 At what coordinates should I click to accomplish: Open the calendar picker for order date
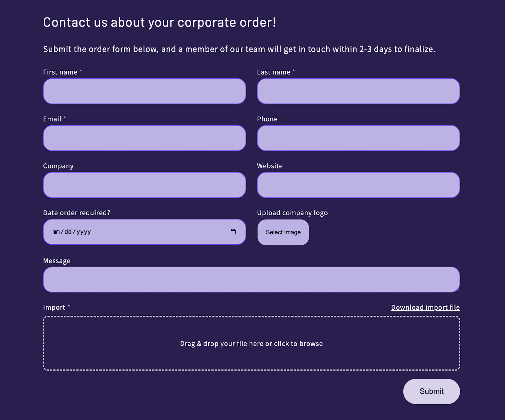click(233, 232)
